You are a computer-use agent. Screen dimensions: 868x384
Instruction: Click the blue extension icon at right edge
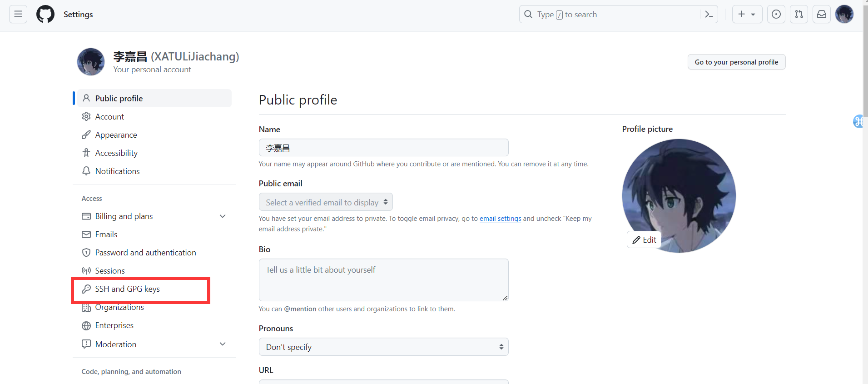click(x=858, y=121)
